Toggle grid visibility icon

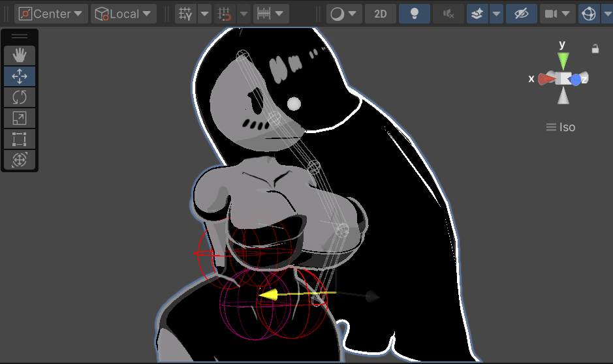[185, 14]
